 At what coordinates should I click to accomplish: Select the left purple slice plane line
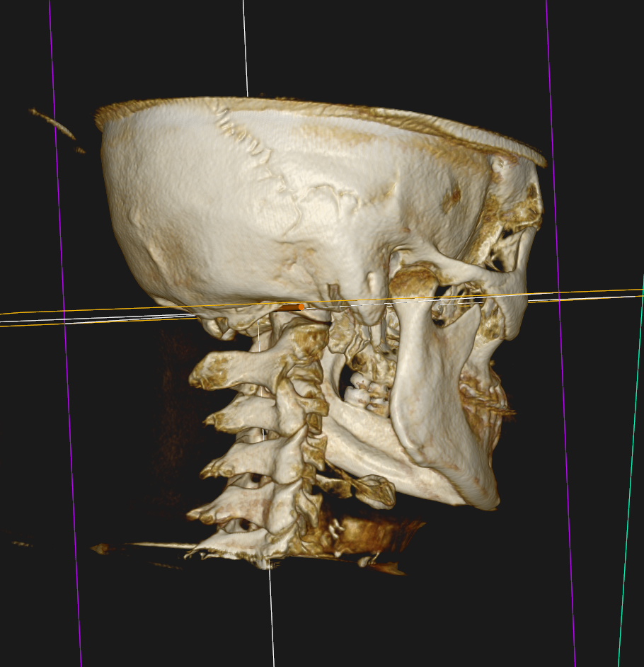tap(64, 333)
